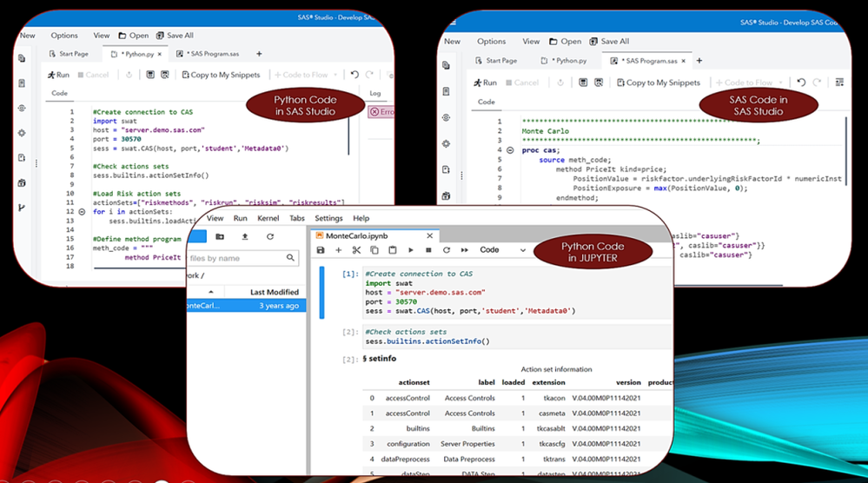Click the 'dataPreprocess' actionset cell
The width and height of the screenshot is (868, 483).
[x=405, y=459]
